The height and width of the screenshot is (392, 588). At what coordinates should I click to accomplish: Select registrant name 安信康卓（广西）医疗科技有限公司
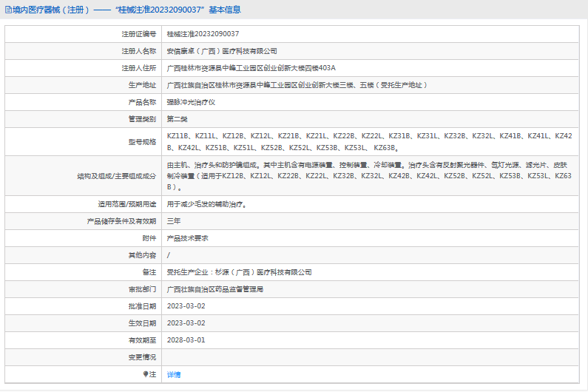[222, 51]
